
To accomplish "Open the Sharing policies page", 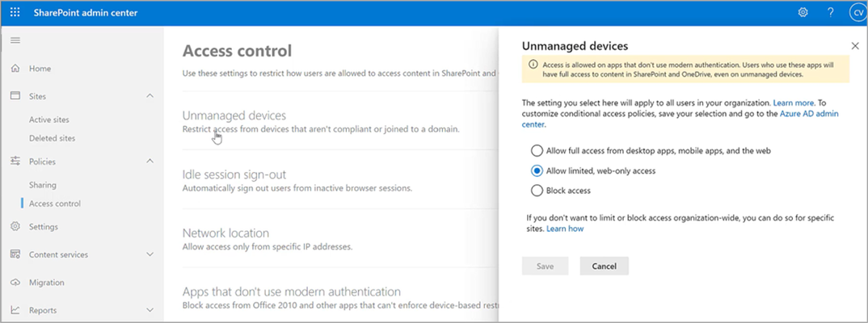I will pos(43,185).
